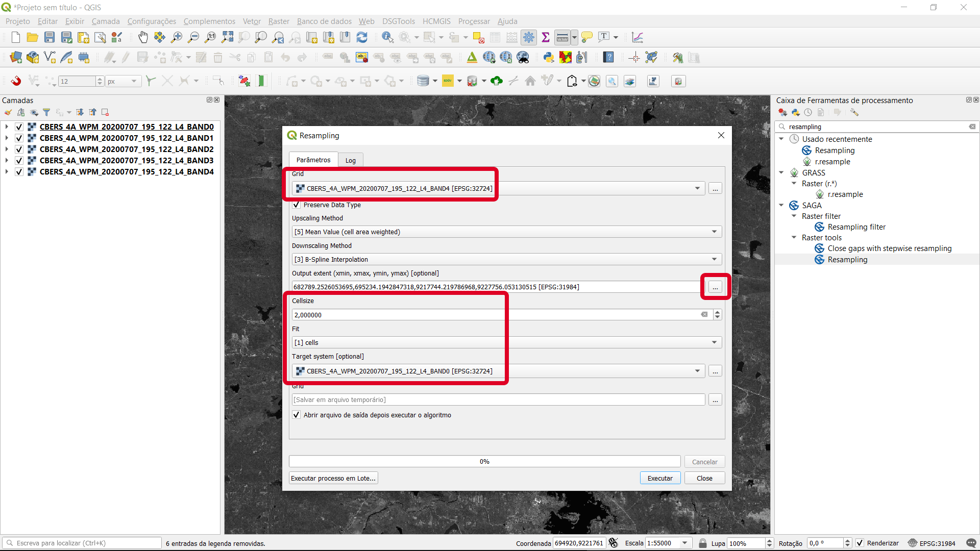This screenshot has height=551, width=980.
Task: Open the Raster menu
Action: (x=279, y=21)
